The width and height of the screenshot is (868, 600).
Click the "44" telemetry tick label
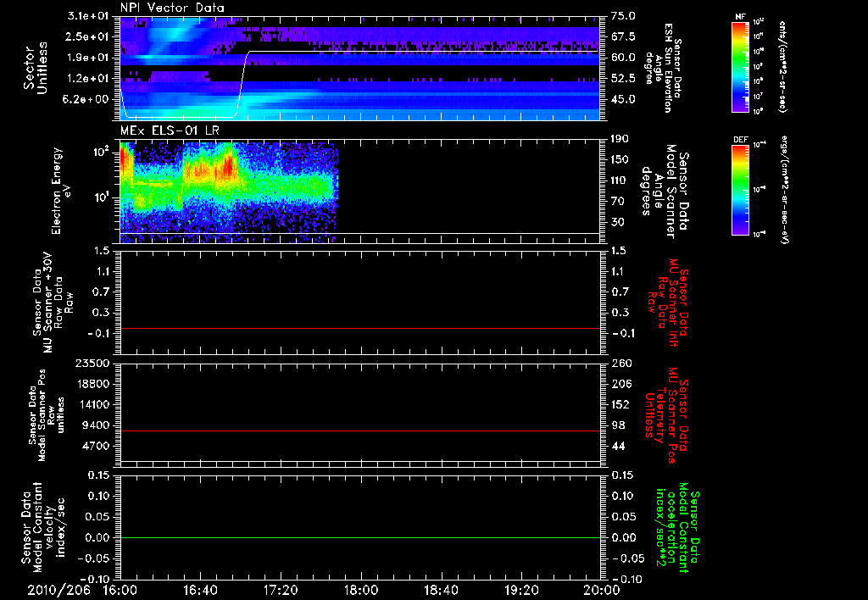pyautogui.click(x=618, y=446)
